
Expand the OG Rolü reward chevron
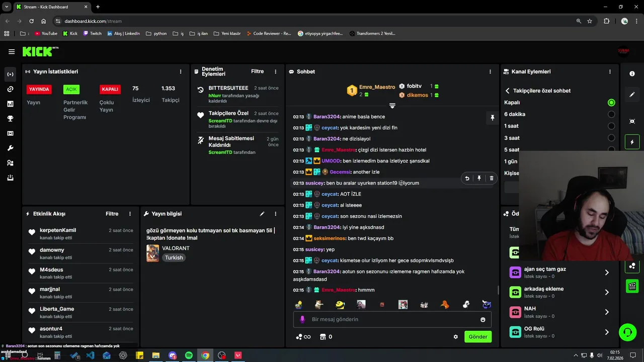pyautogui.click(x=607, y=332)
